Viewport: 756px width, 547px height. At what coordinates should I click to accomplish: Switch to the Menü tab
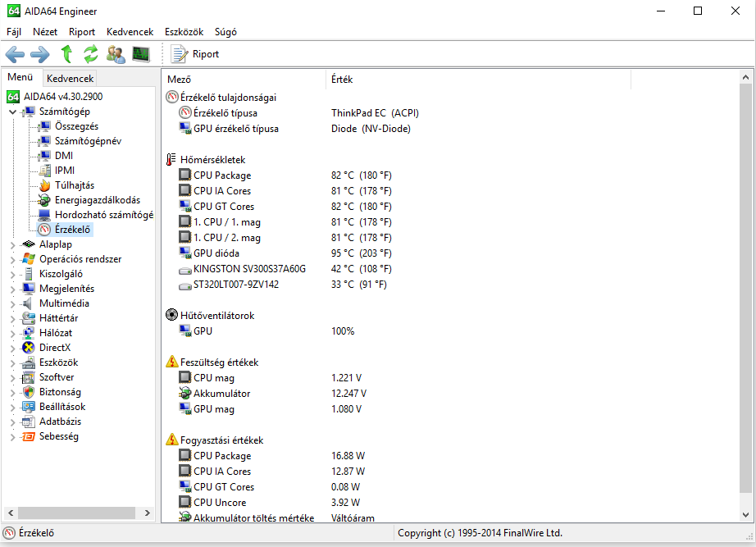[20, 77]
